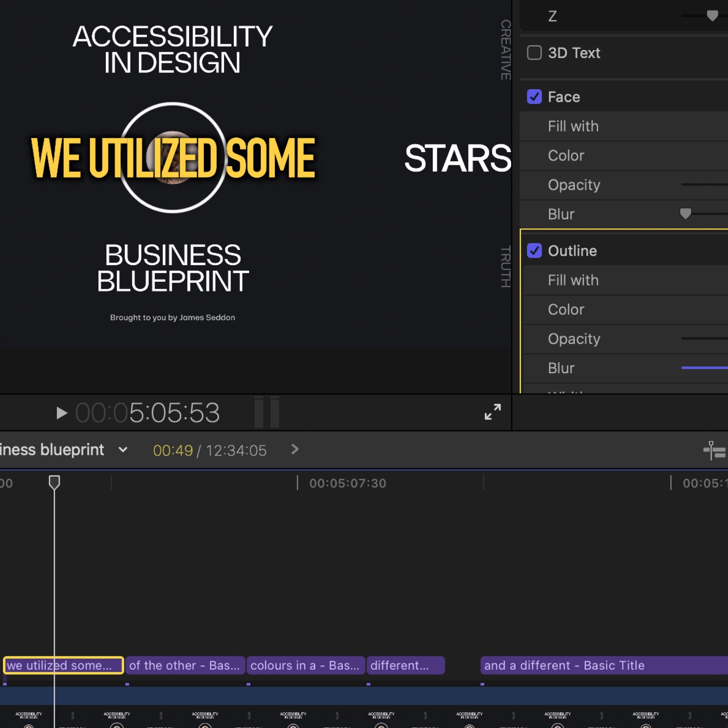Image resolution: width=728 pixels, height=728 pixels.
Task: Enable the 3D Text checkbox
Action: click(x=534, y=53)
